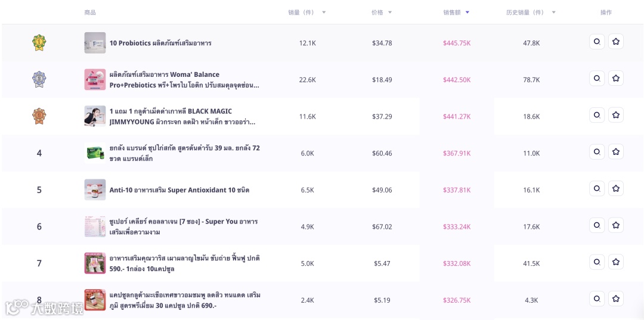Viewport: 644px width, 320px height.
Task: Click the 销售额 column header
Action: (x=453, y=12)
